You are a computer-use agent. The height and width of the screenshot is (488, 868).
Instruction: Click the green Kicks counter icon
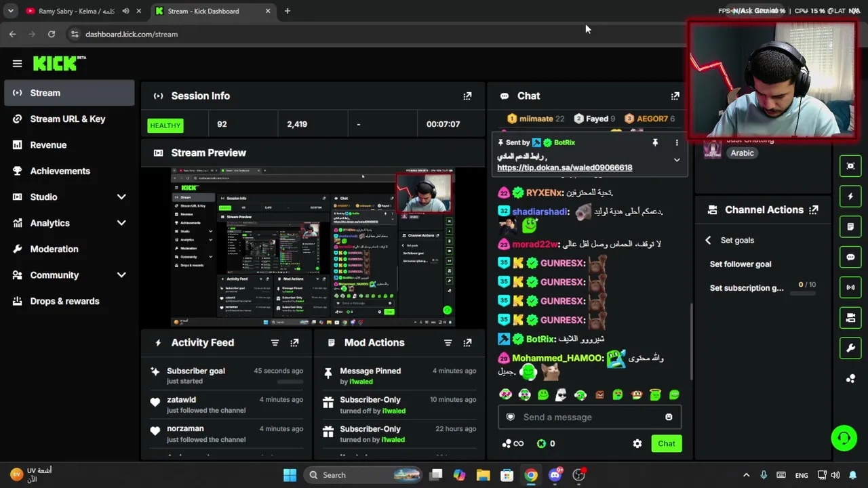[541, 444]
